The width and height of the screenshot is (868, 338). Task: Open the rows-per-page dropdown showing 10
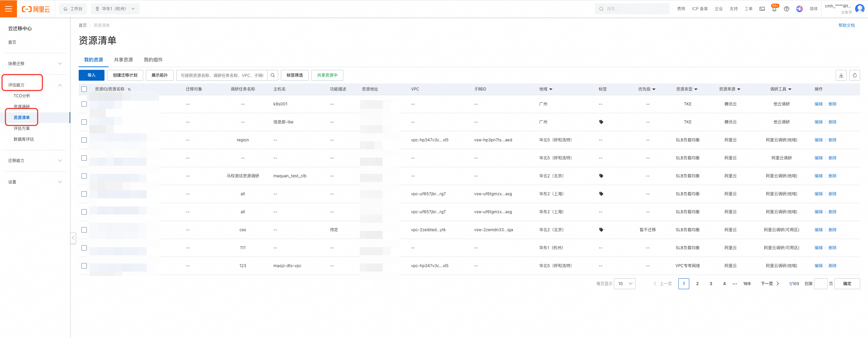click(625, 284)
